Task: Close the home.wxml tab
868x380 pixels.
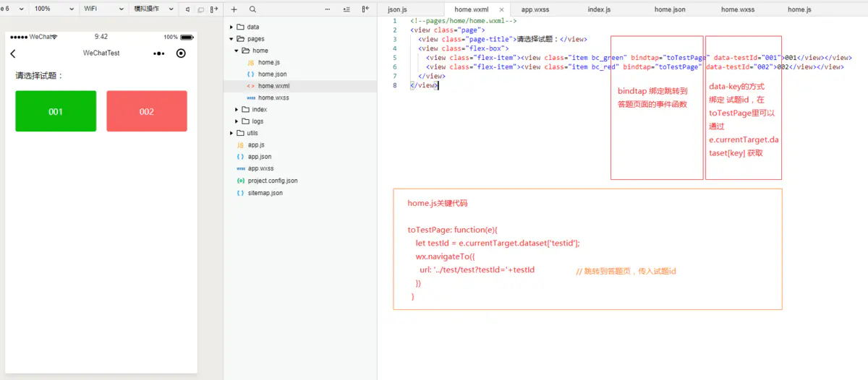Action: point(502,9)
